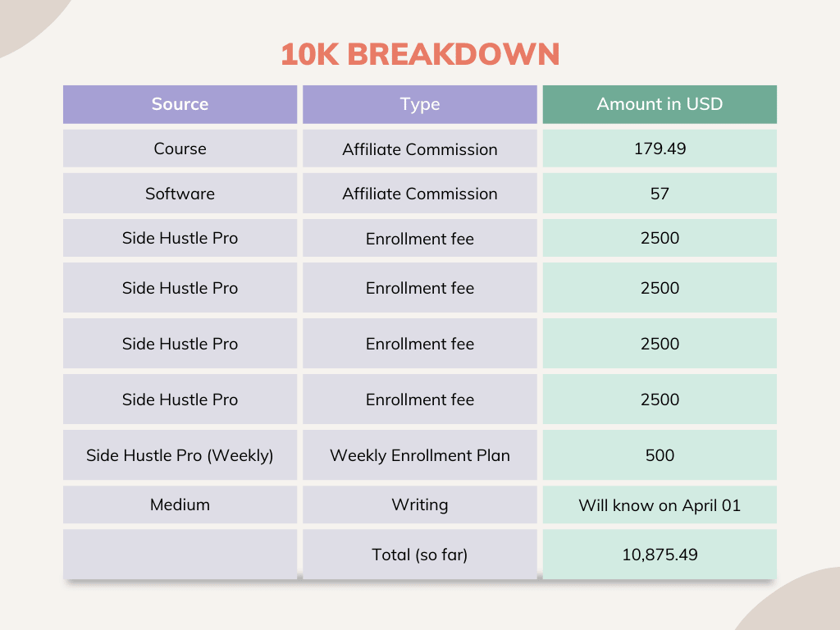Select the 57 amount cell
Screen dimensions: 840x630
tap(660, 194)
